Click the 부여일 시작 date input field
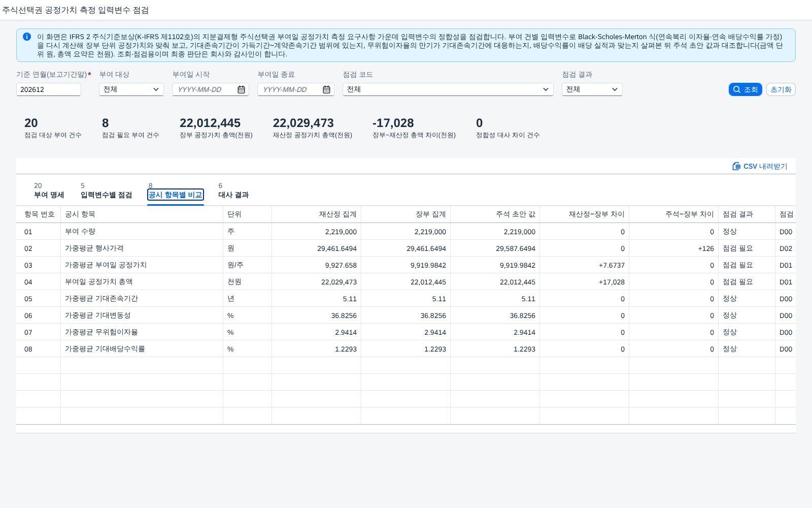 [204, 89]
